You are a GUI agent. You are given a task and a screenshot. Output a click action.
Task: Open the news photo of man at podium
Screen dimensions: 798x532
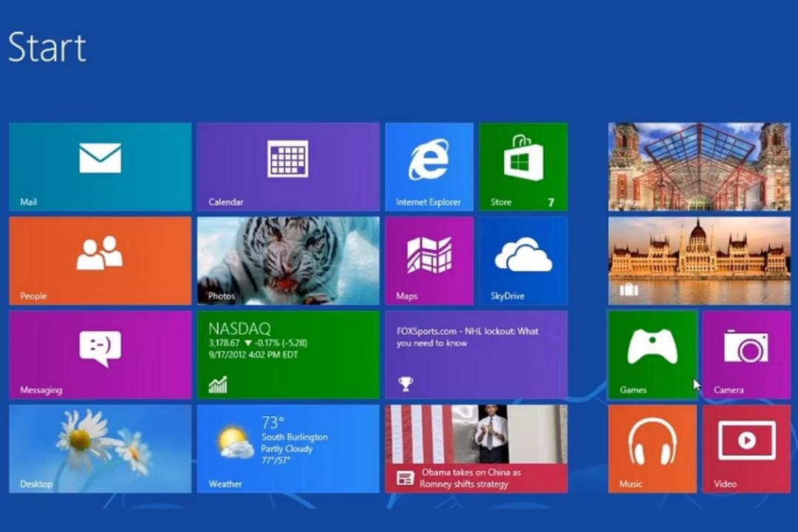coord(477,434)
